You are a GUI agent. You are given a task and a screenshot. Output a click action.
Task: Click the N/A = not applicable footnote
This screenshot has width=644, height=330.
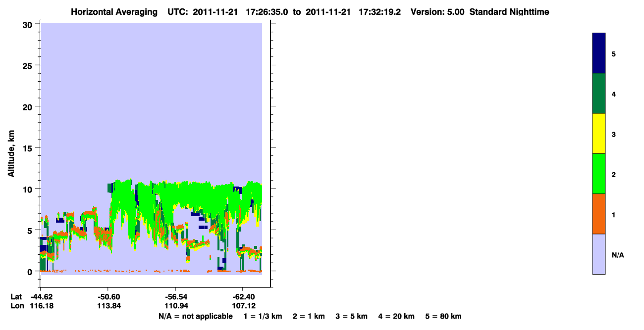point(195,316)
